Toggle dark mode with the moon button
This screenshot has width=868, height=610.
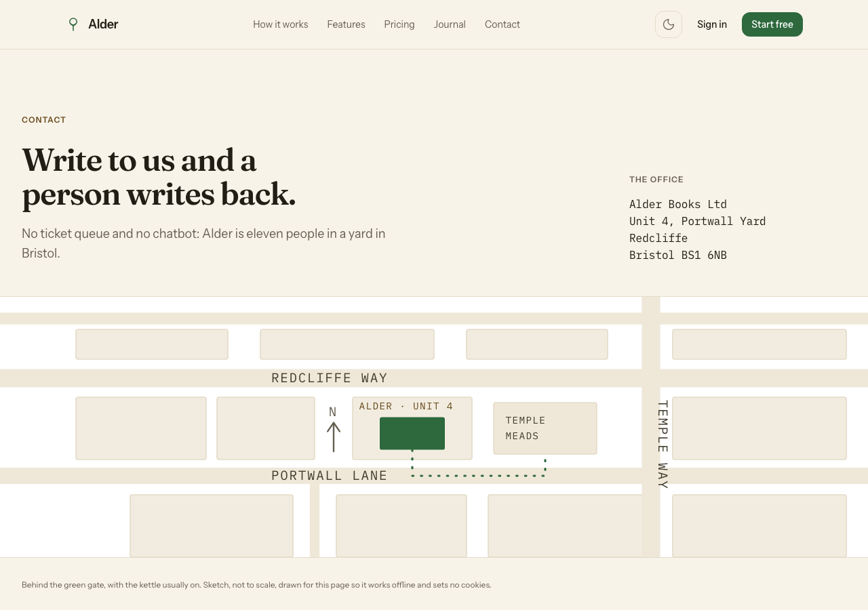pos(669,24)
